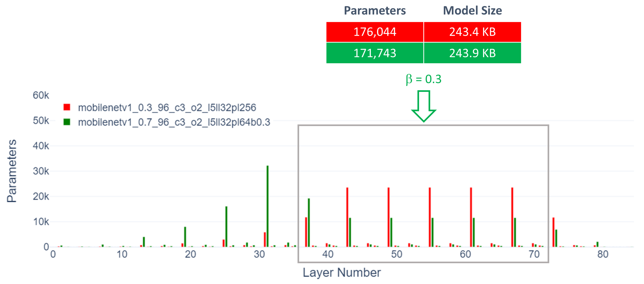Click the β = 0.3 label
This screenshot has width=644, height=284.
click(423, 79)
